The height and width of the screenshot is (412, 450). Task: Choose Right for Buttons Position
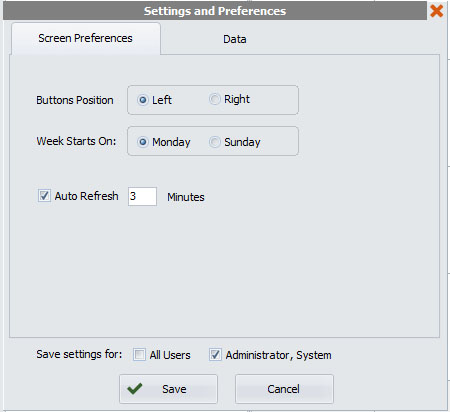click(x=215, y=99)
